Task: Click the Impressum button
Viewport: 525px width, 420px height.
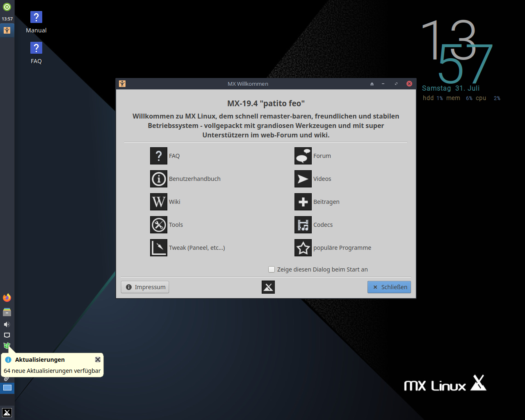Action: (145, 287)
